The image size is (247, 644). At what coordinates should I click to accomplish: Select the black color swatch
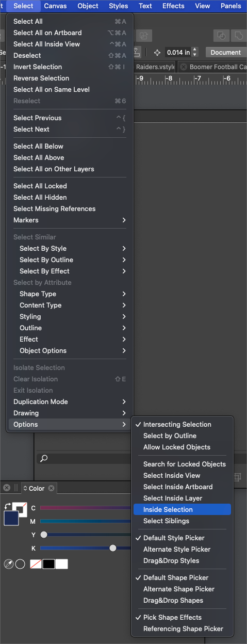point(48,564)
